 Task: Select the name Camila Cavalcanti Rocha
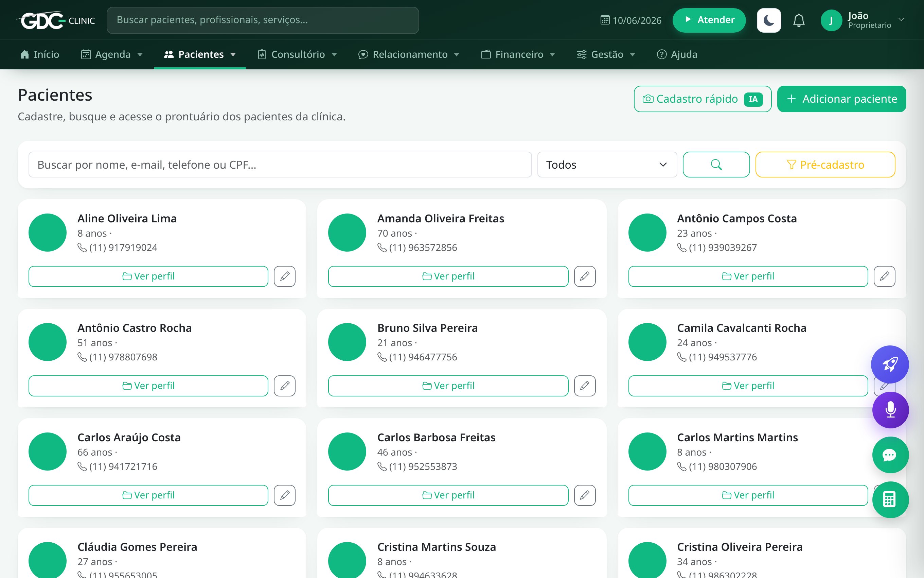pos(742,328)
